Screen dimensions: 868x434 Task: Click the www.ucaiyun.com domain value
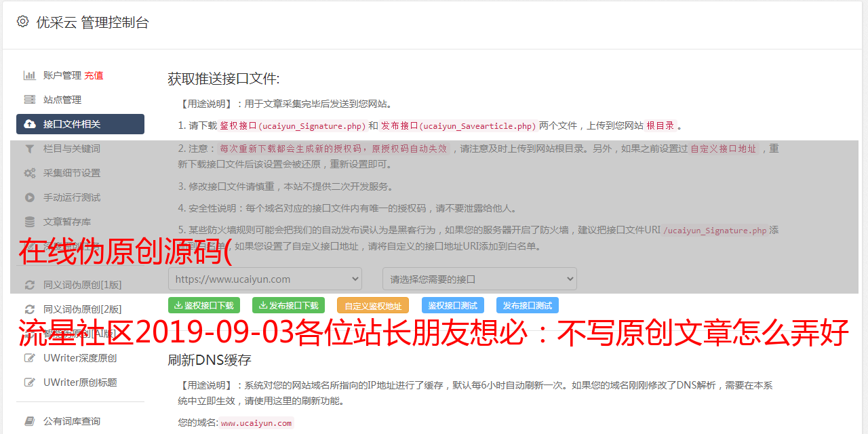(x=256, y=423)
